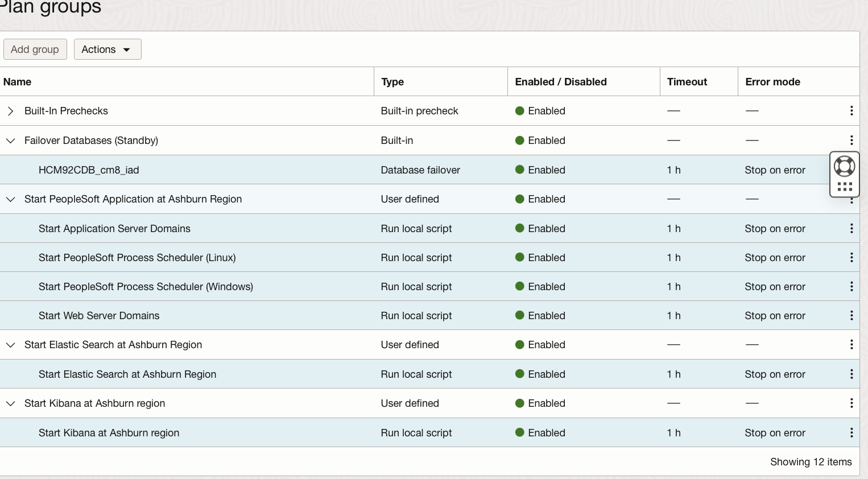Collapse the Start Elastic Search group
Image resolution: width=868 pixels, height=479 pixels.
pyautogui.click(x=10, y=345)
